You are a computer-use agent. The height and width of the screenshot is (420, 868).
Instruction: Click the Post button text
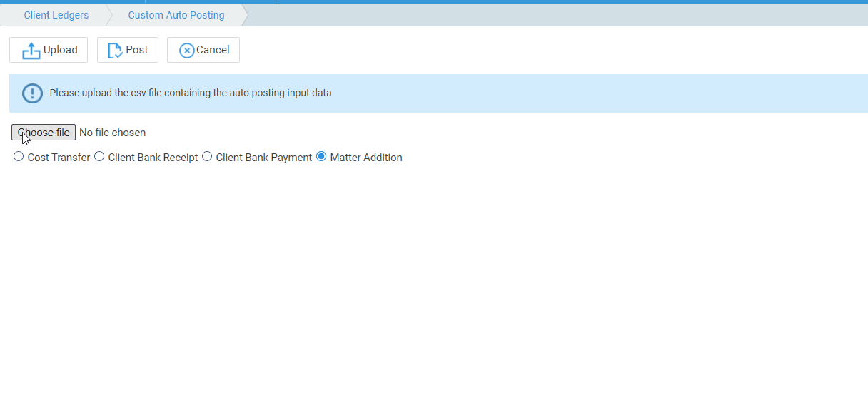click(x=137, y=50)
